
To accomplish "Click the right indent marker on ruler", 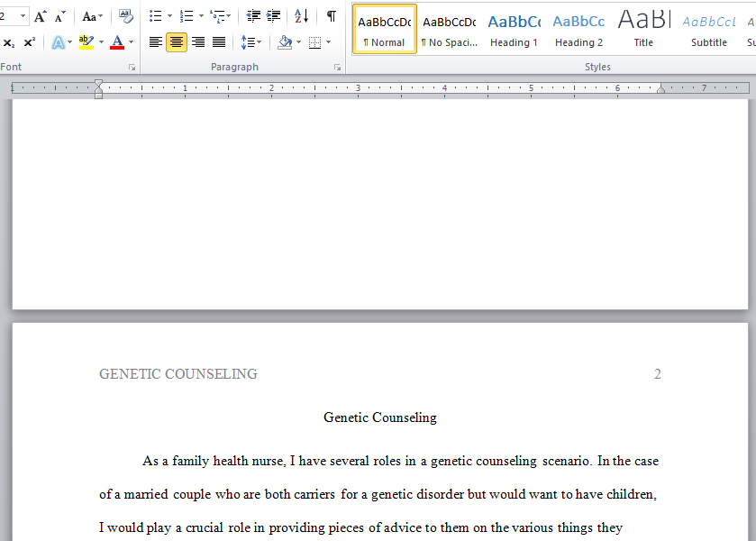I will coord(661,88).
